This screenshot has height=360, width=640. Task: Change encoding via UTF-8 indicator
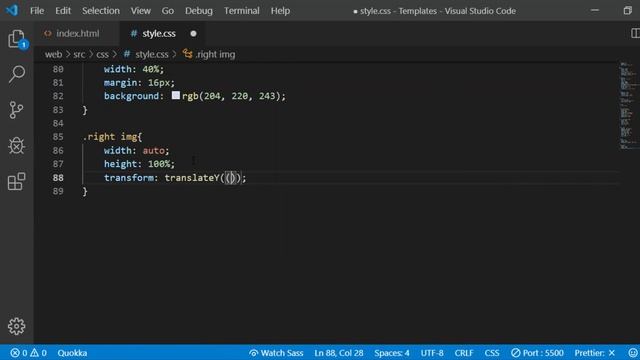coord(432,353)
